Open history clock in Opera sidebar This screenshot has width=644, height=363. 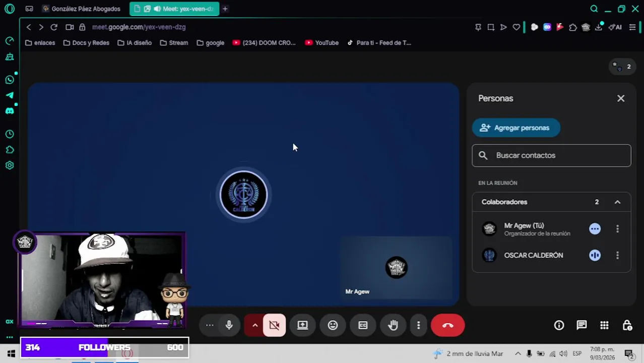(x=10, y=134)
